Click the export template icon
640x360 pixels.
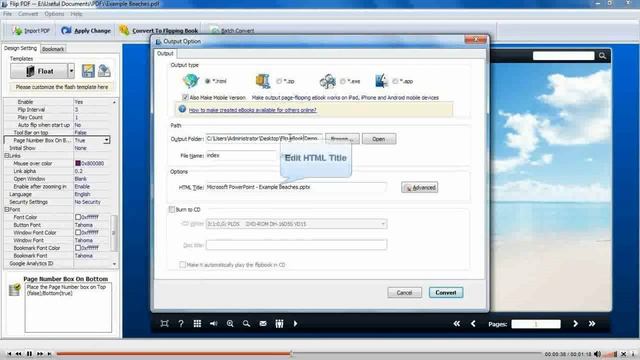pyautogui.click(x=104, y=71)
